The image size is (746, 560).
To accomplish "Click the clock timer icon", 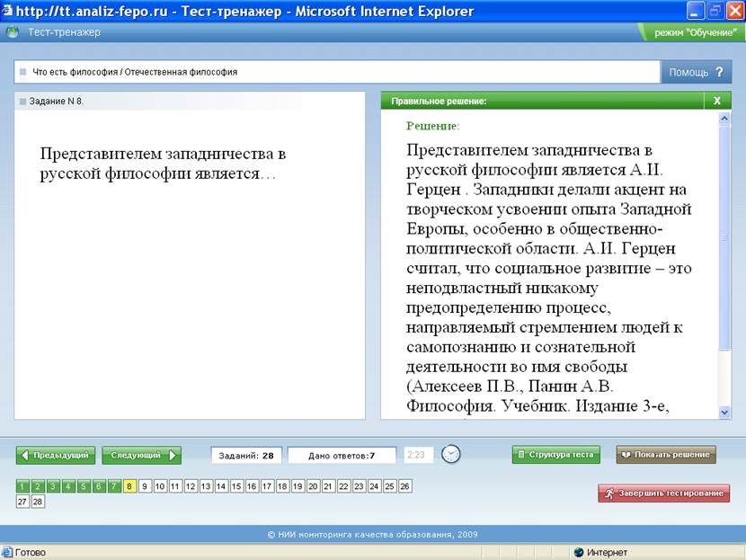I will 450,454.
